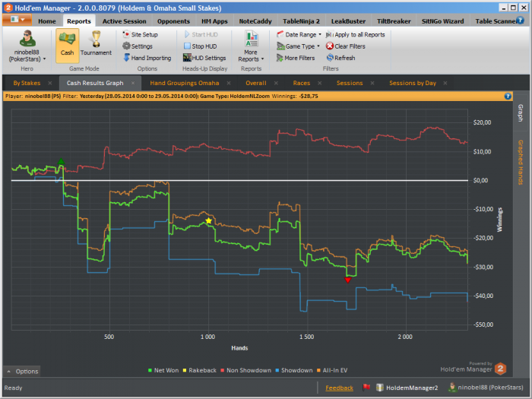Click Hold'em Manager 2 logo
This screenshot has height=399, width=532.
(500, 369)
